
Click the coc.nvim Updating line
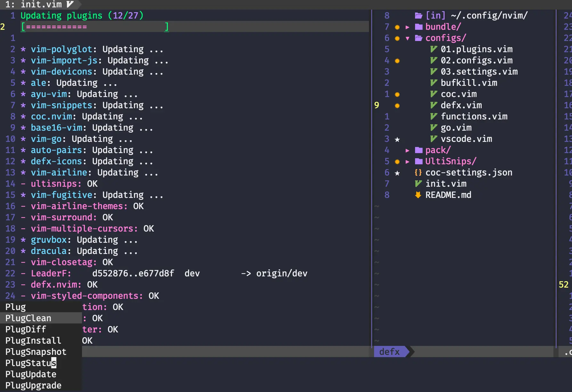pos(82,117)
